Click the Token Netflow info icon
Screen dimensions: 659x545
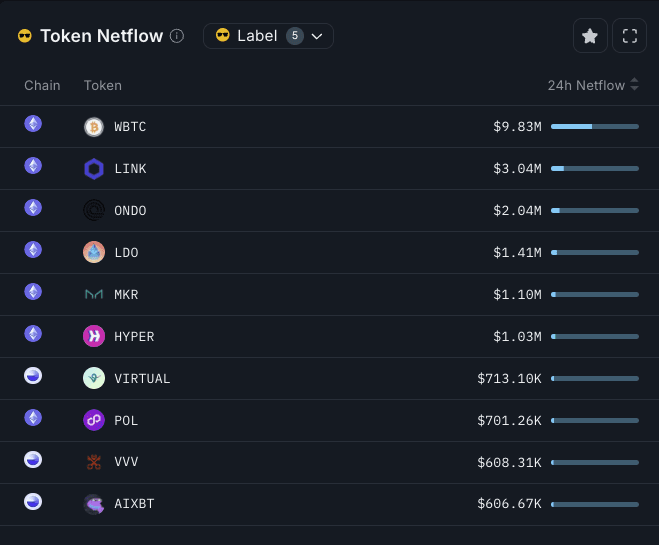coord(177,36)
